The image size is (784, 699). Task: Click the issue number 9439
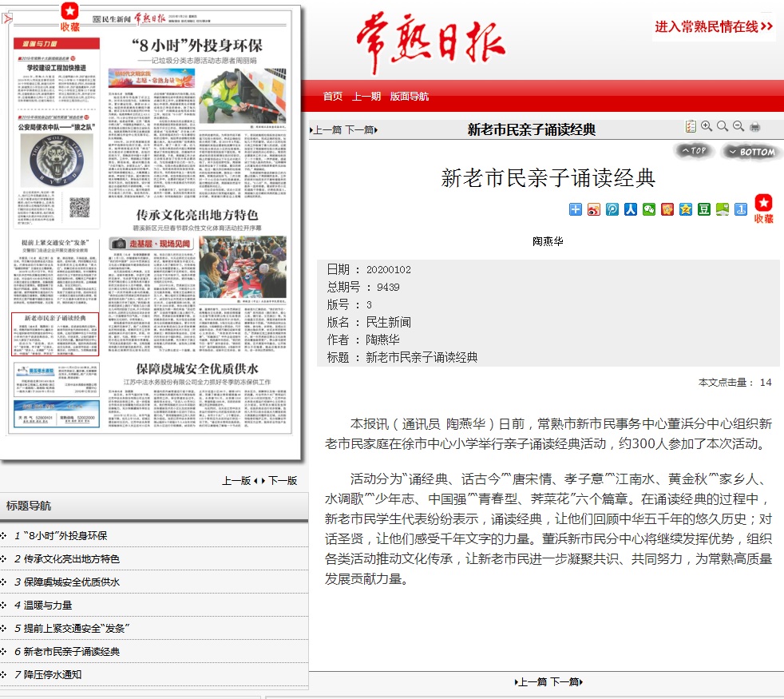point(388,288)
